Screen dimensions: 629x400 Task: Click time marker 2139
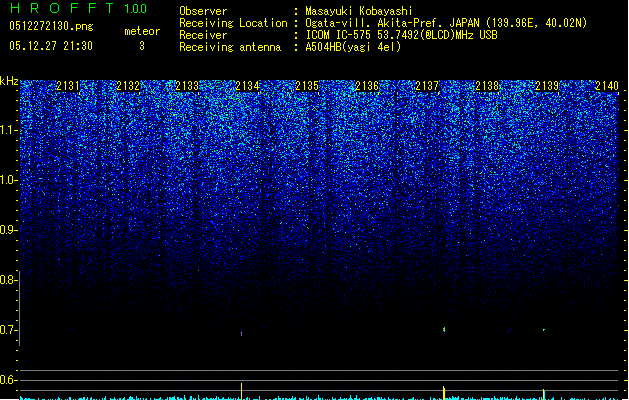[547, 85]
